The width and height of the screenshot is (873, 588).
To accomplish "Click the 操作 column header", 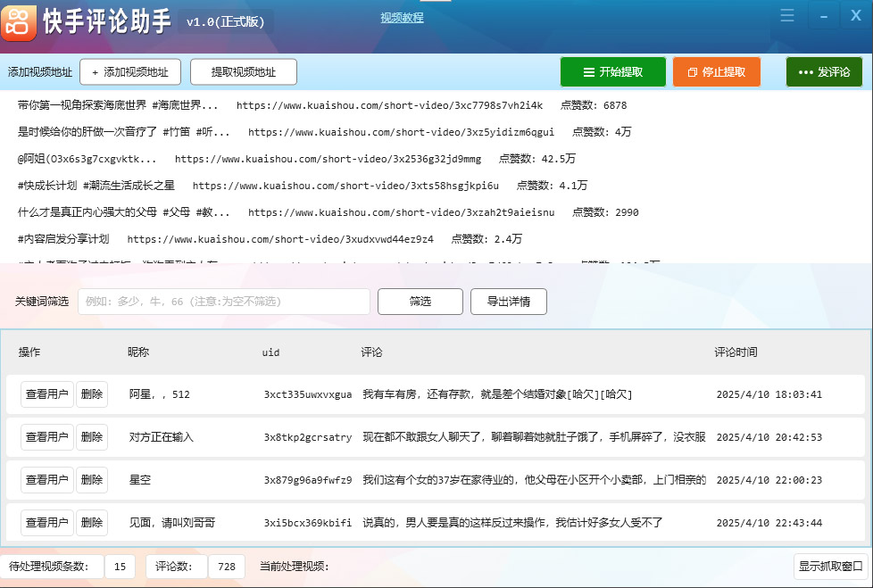I will point(29,352).
